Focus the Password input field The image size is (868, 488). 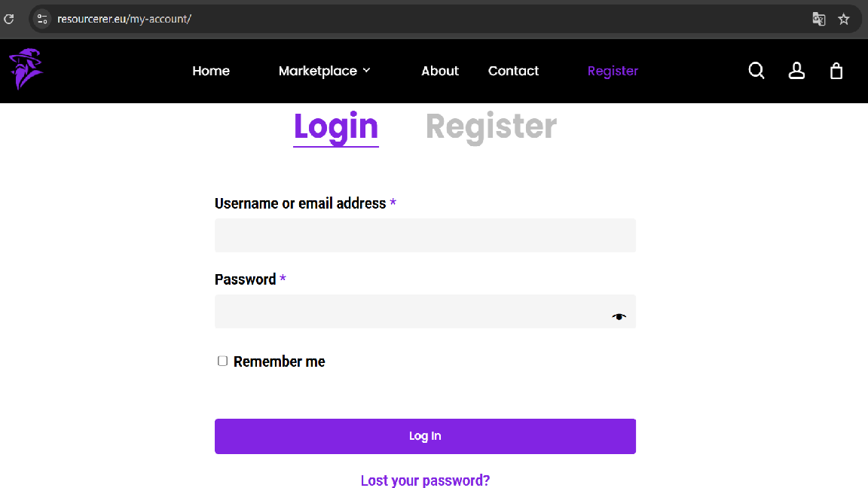425,312
